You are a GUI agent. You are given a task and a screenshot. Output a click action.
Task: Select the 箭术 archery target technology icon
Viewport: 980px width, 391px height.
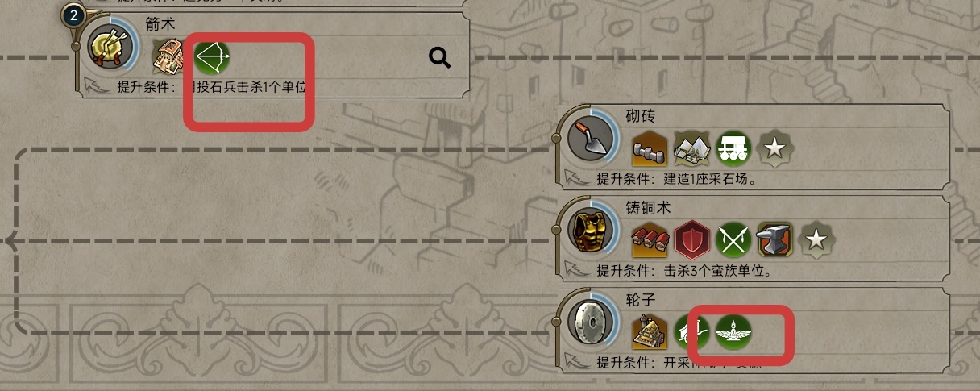(x=108, y=49)
